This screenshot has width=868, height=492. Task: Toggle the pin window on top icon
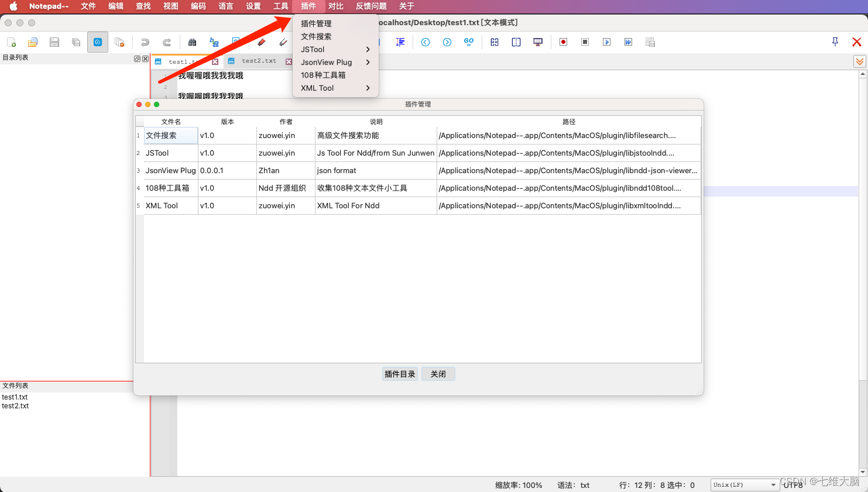click(835, 42)
